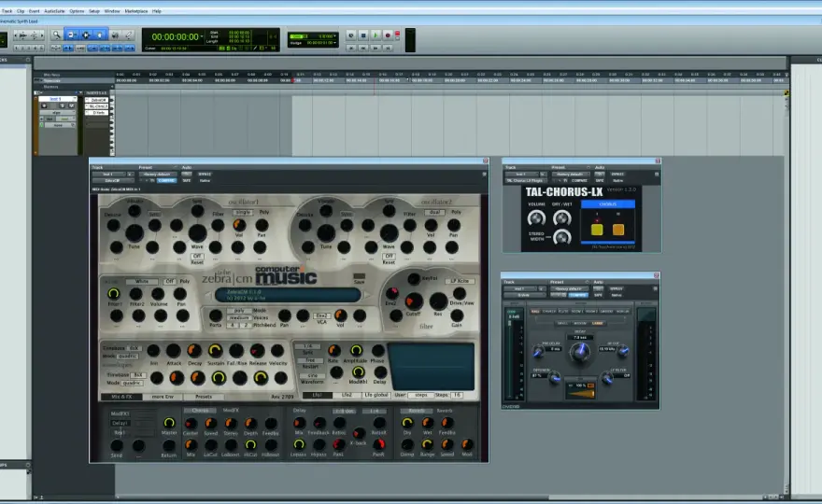This screenshot has width=822, height=504.
Task: Select the Trim tool in toolbar
Action: click(72, 35)
